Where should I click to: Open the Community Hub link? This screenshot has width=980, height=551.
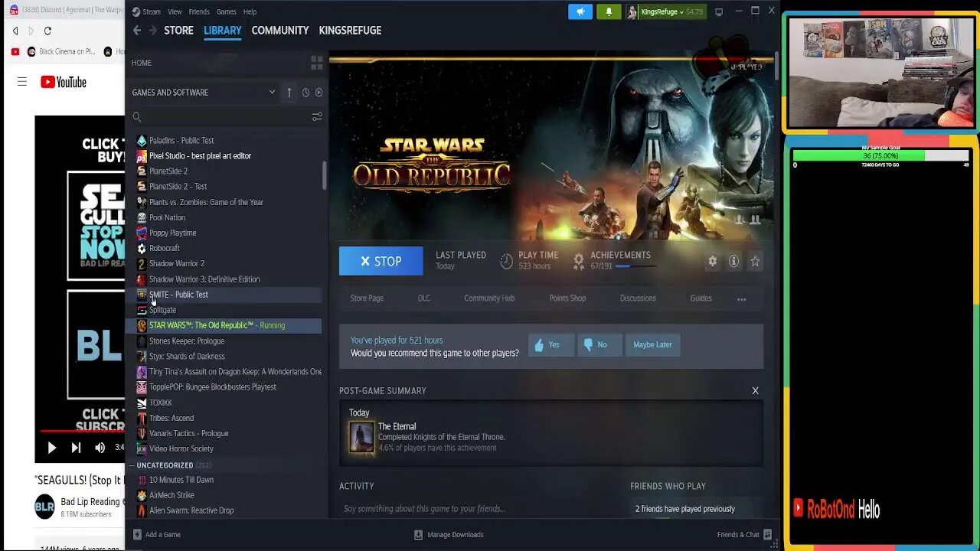489,298
